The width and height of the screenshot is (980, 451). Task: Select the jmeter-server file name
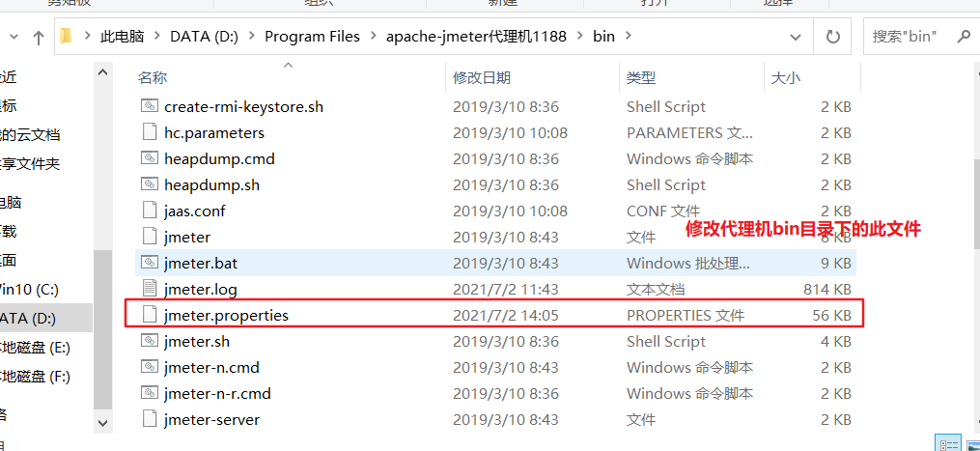(211, 419)
